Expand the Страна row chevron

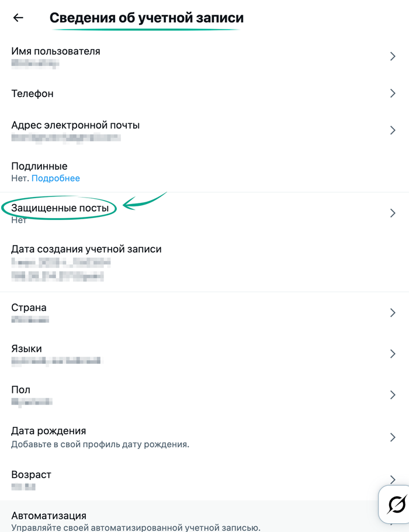pos(393,313)
